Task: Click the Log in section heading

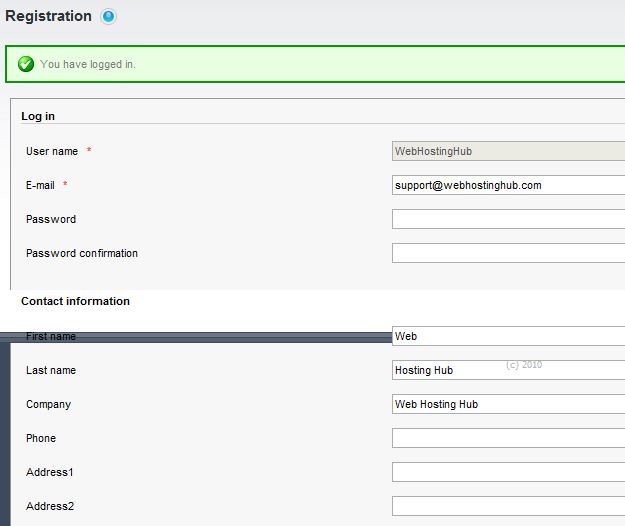Action: [x=38, y=116]
